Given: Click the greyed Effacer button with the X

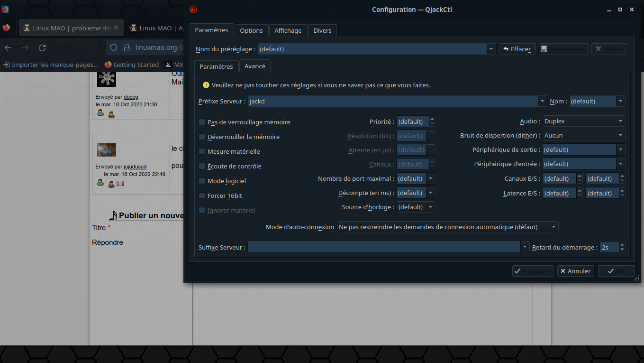Looking at the screenshot, I should point(610,49).
